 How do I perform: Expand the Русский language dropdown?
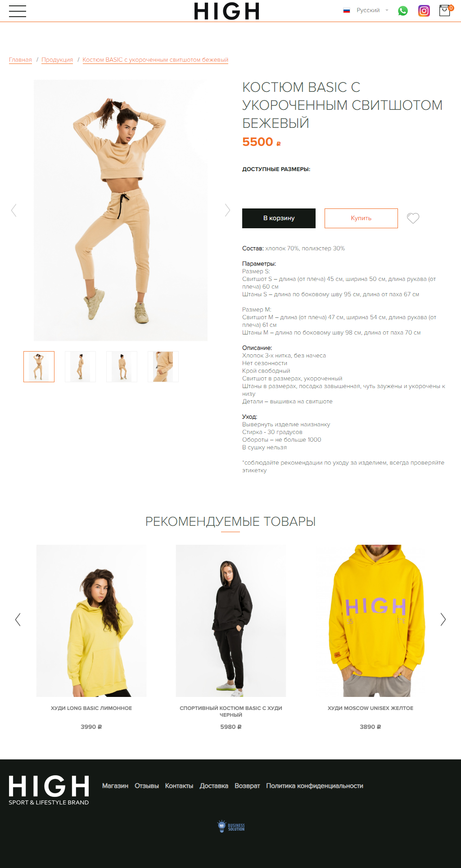366,10
